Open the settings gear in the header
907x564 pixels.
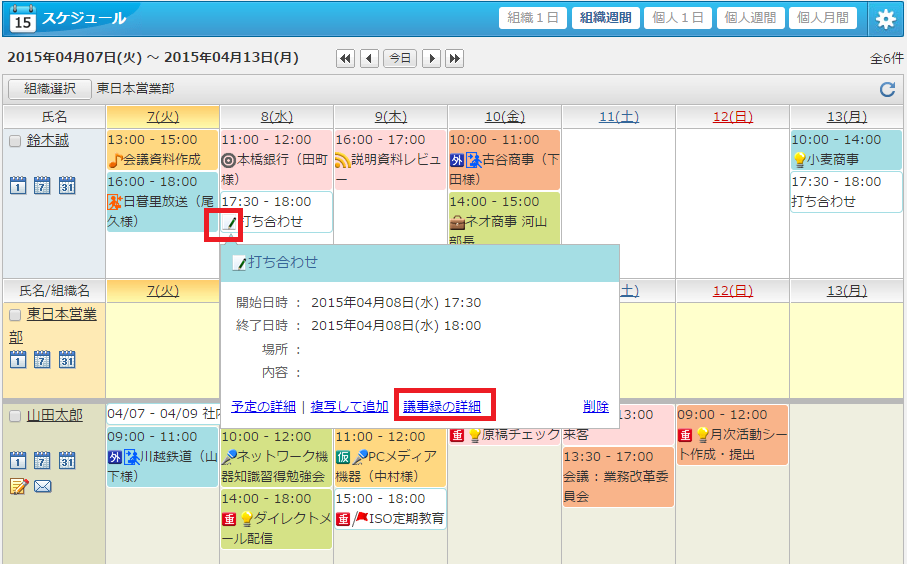tap(885, 18)
